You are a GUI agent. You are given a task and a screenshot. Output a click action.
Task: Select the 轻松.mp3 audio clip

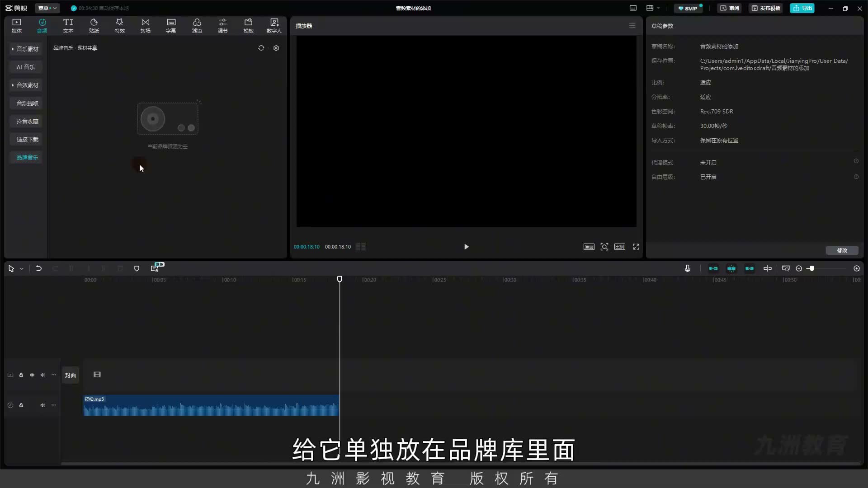click(x=211, y=405)
